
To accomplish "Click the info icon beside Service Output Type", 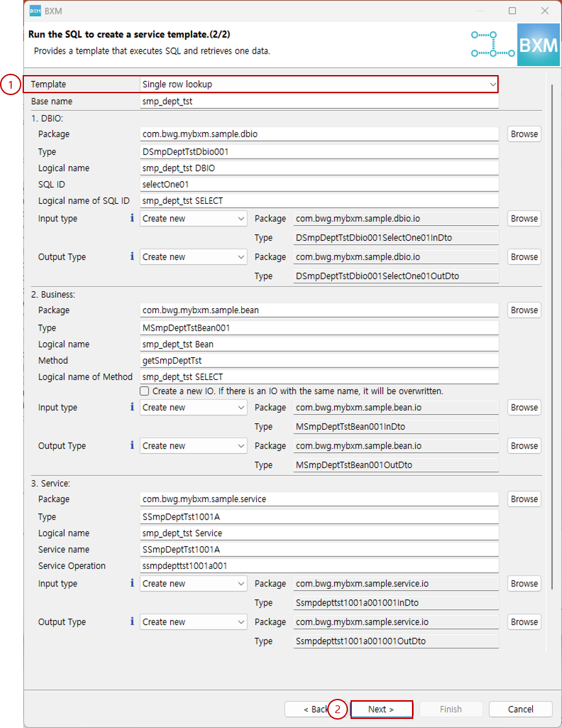I will tap(132, 622).
